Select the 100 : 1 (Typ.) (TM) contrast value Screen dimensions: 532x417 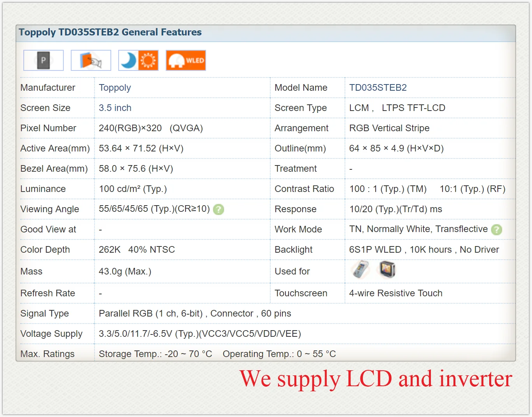click(388, 189)
